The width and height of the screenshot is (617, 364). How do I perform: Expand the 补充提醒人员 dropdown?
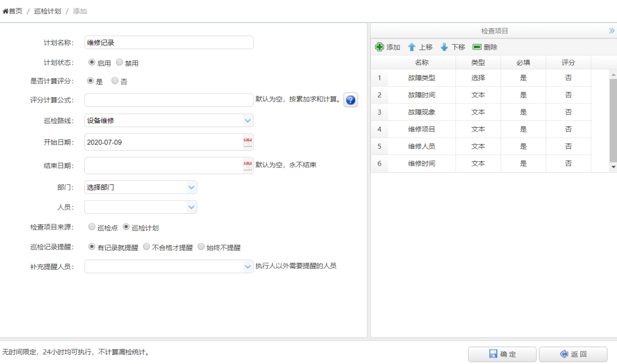[248, 267]
